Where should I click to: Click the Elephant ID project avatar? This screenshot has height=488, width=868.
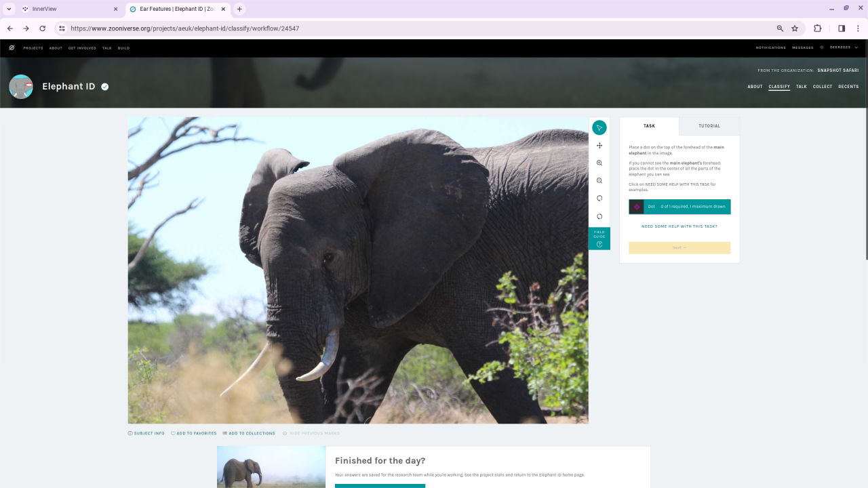click(x=21, y=87)
